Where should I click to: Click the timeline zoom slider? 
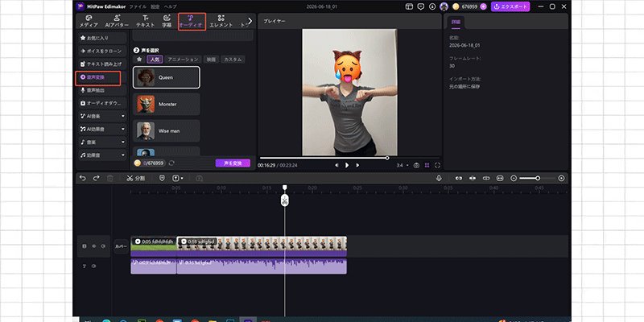(x=537, y=178)
